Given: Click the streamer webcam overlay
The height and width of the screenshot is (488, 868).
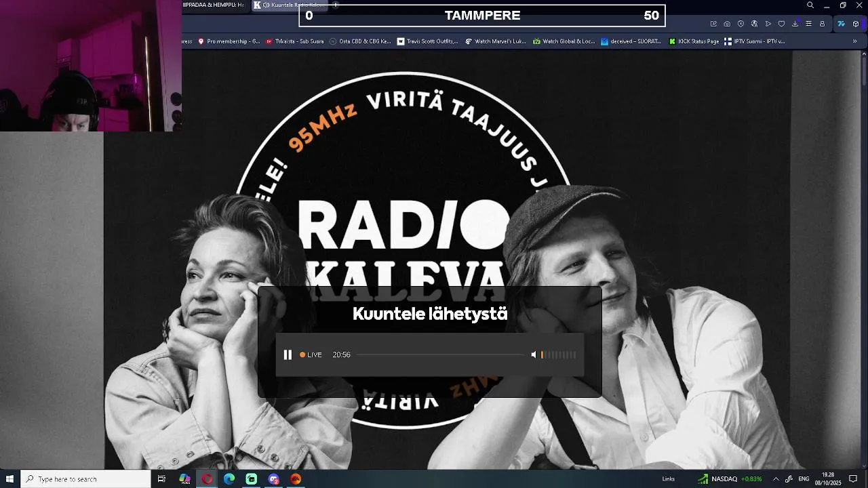Looking at the screenshot, I should click(x=91, y=66).
